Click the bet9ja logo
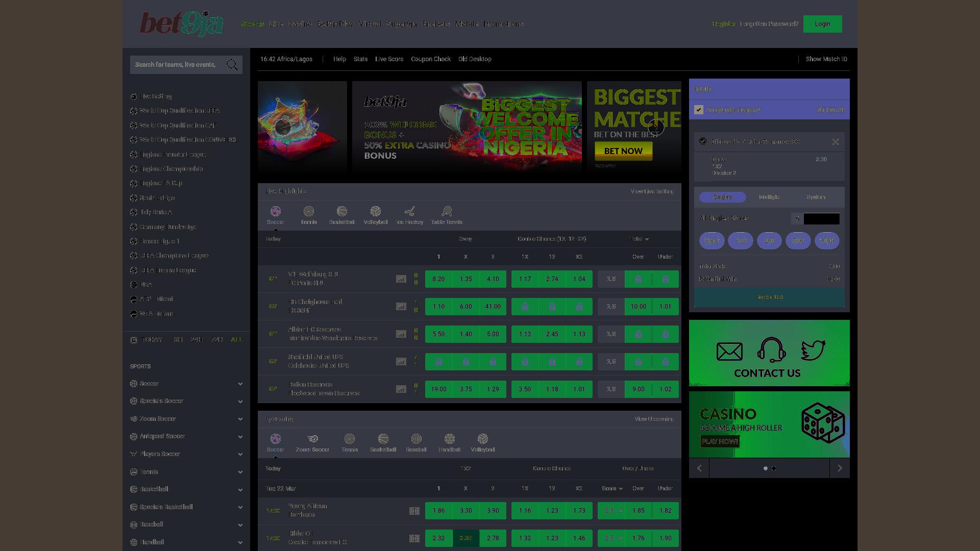The height and width of the screenshot is (551, 980). 181,23
